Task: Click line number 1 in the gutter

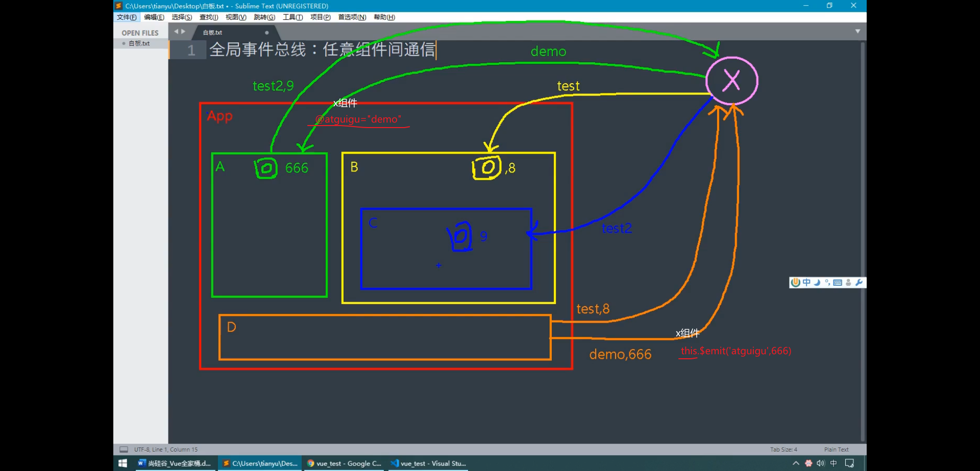Action: [191, 50]
